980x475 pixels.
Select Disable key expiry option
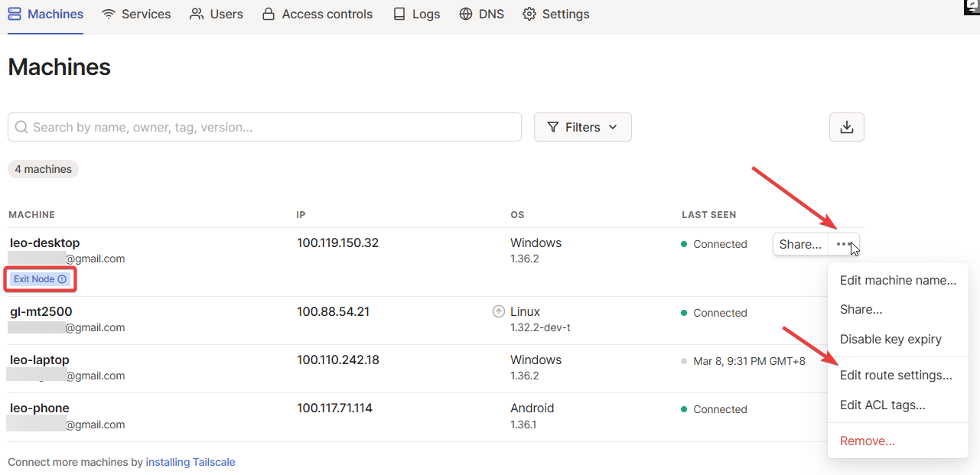coord(898,340)
